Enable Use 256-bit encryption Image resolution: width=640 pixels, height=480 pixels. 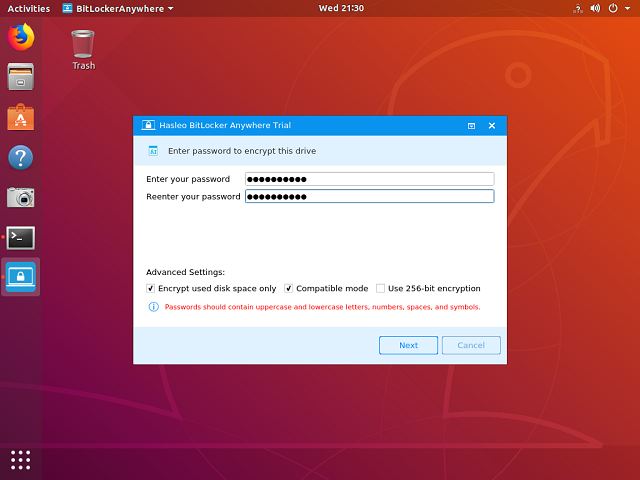[x=380, y=289]
